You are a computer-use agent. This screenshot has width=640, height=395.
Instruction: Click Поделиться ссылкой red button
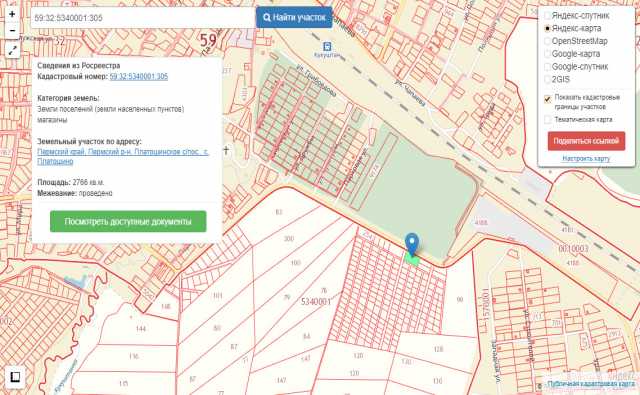(586, 141)
